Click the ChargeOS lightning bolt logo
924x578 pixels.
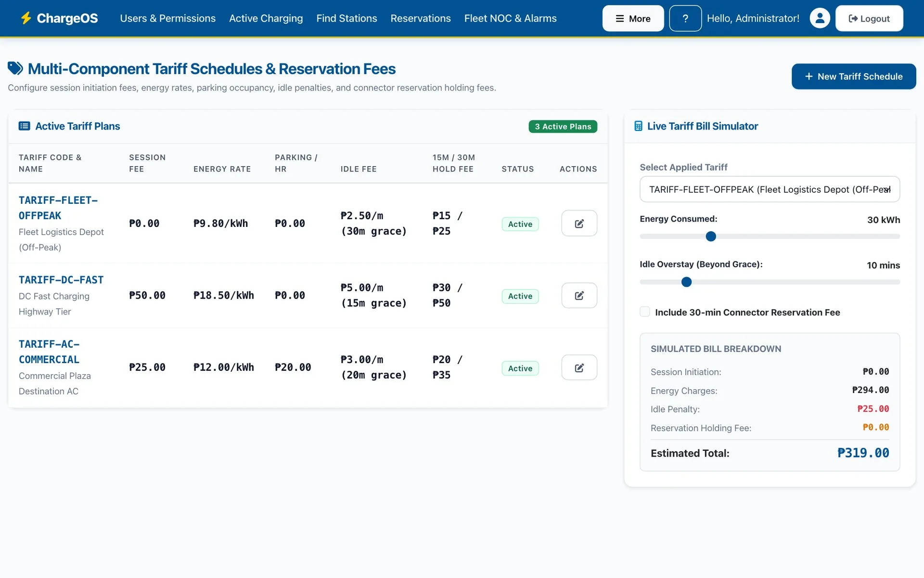coord(26,18)
